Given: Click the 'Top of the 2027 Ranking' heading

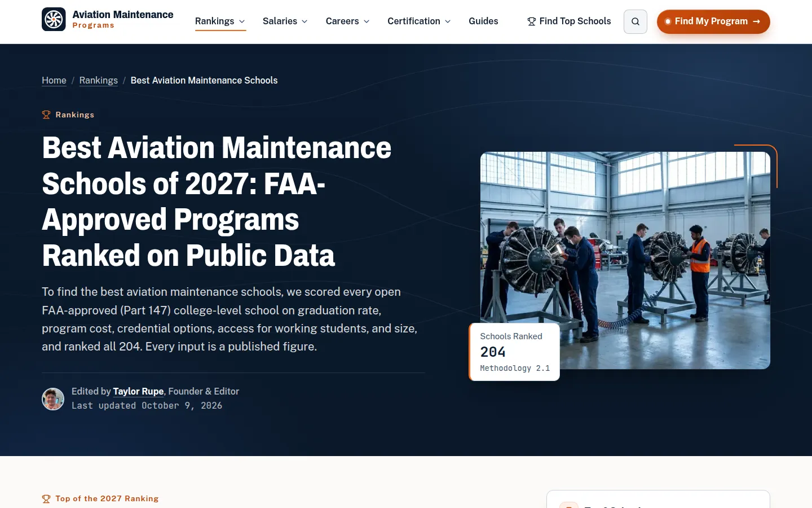Looking at the screenshot, I should click(x=107, y=498).
